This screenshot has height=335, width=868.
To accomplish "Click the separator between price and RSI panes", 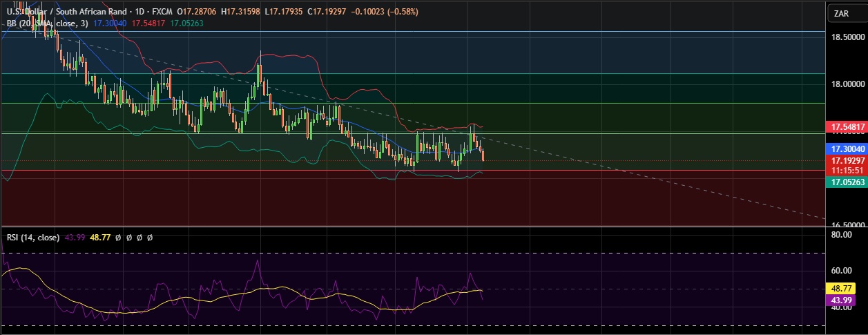I will (414, 227).
